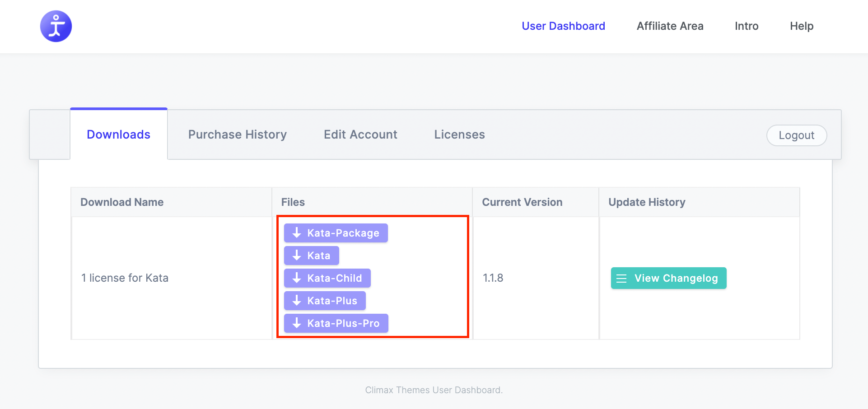Click the version number 1.1.8
Image resolution: width=868 pixels, height=409 pixels.
coord(493,278)
